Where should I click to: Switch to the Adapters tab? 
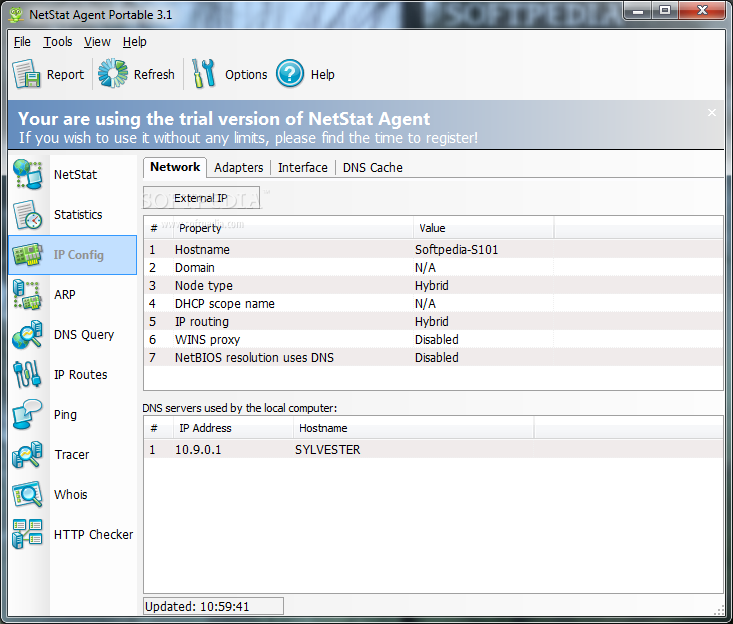coord(238,167)
